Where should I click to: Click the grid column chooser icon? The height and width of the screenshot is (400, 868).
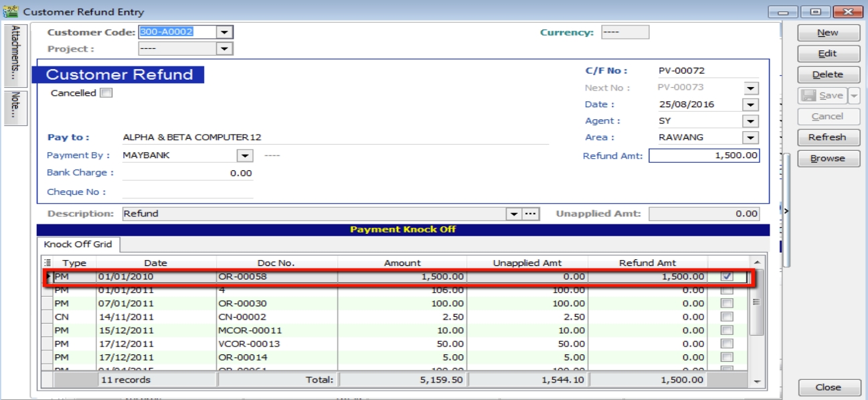point(47,263)
